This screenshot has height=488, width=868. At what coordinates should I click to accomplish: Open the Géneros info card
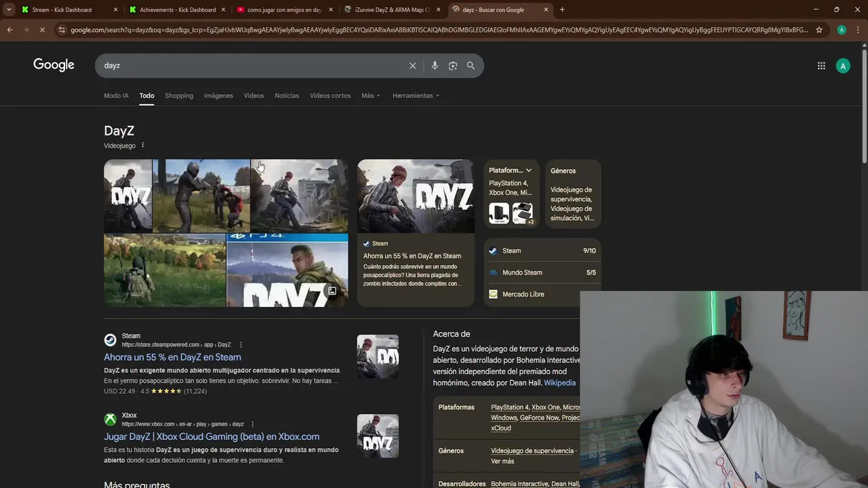[x=573, y=194]
